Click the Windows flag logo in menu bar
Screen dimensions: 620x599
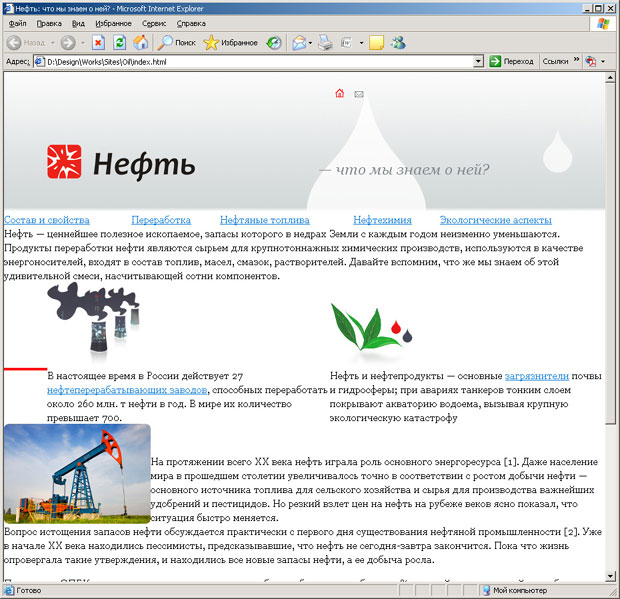pos(603,24)
